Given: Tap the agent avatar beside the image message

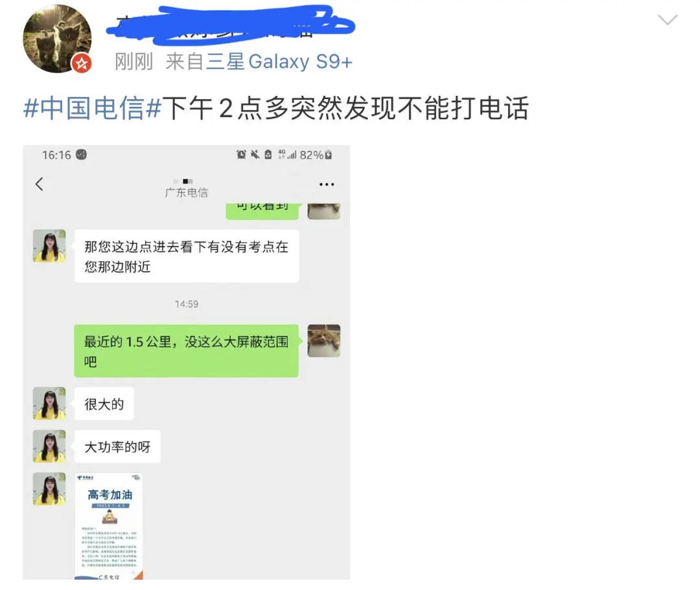Looking at the screenshot, I should [49, 489].
